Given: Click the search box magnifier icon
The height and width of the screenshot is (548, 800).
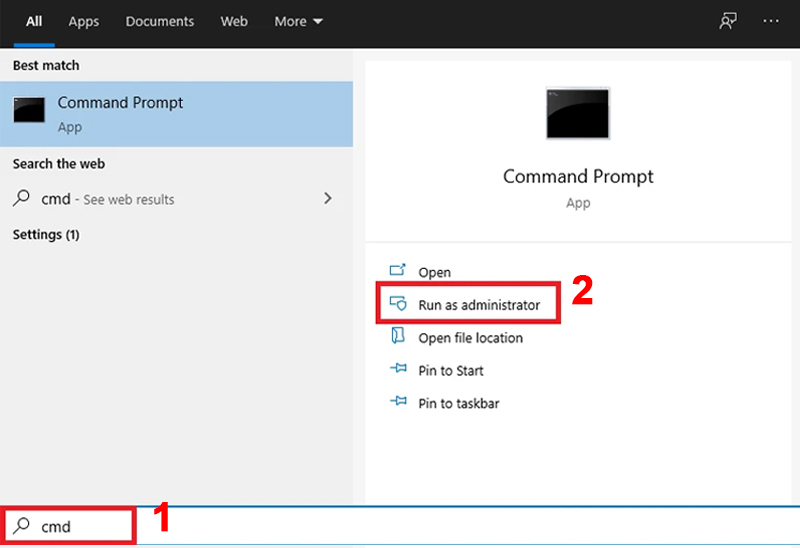Looking at the screenshot, I should [22, 525].
